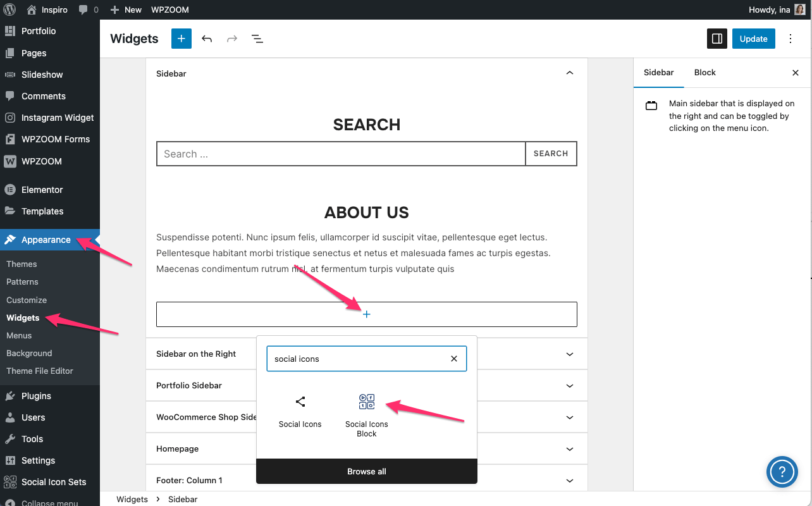
Task: Expand the Sidebar on the Right area
Action: click(x=570, y=354)
